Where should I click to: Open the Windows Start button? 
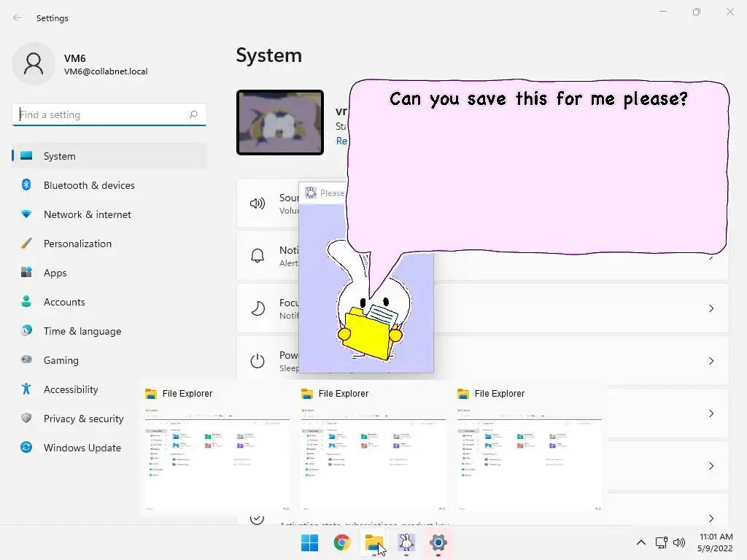coord(309,542)
